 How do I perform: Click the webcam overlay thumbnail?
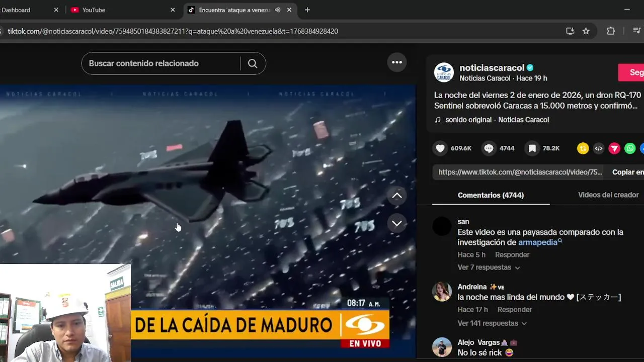[65, 313]
